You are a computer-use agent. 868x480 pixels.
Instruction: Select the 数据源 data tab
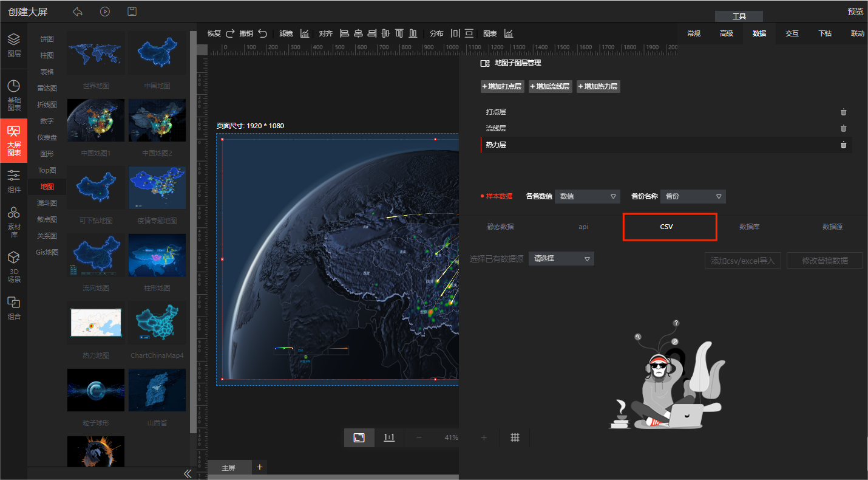pos(832,227)
